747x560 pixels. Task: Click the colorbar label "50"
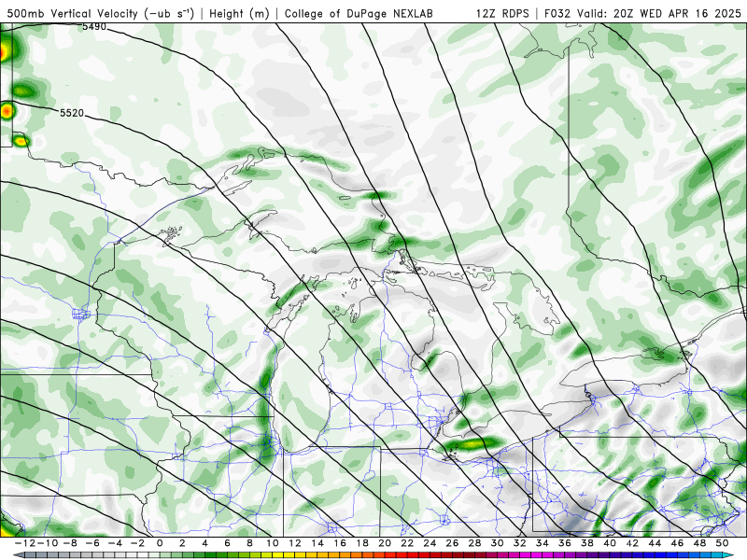pyautogui.click(x=722, y=543)
